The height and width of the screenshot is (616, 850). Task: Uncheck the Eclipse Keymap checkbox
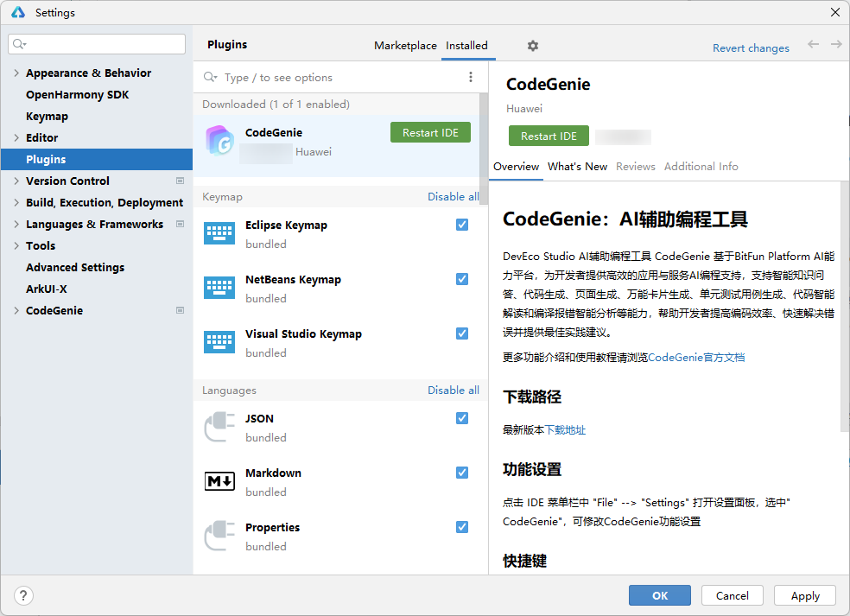coord(462,225)
